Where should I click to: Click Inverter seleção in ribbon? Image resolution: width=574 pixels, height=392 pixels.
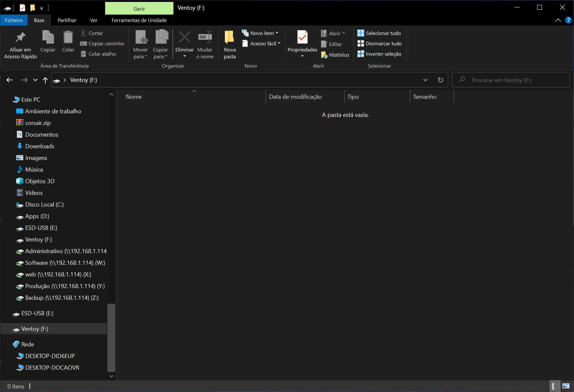click(x=379, y=54)
